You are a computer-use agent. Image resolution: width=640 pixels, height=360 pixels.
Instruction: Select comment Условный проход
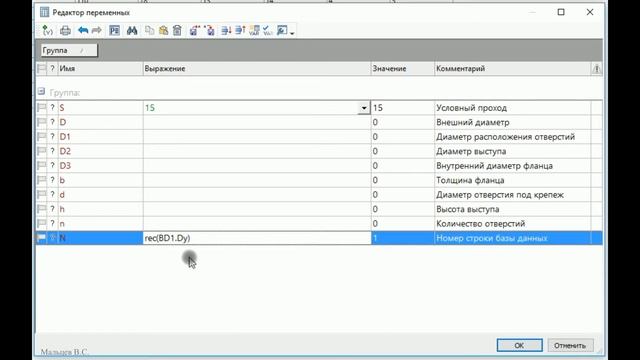pyautogui.click(x=471, y=108)
